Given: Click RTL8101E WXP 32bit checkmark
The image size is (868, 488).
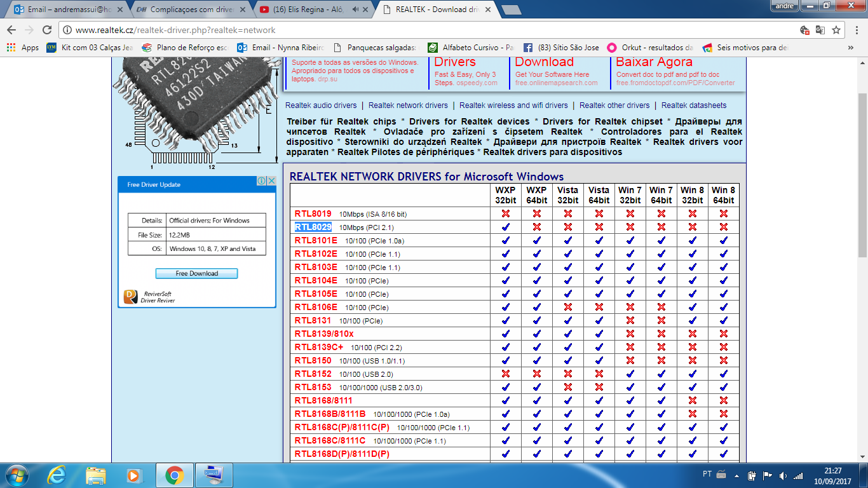Looking at the screenshot, I should pyautogui.click(x=505, y=241).
